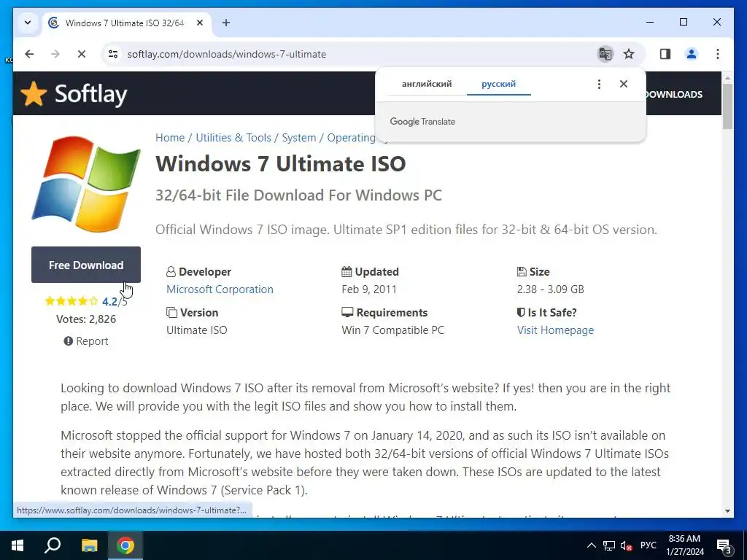Close the Google Translate popup
This screenshot has height=560, width=747.
pos(623,85)
